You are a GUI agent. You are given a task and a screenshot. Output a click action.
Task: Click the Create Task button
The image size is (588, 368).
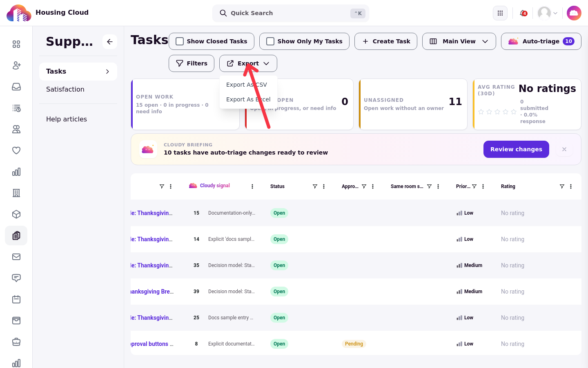[386, 41]
